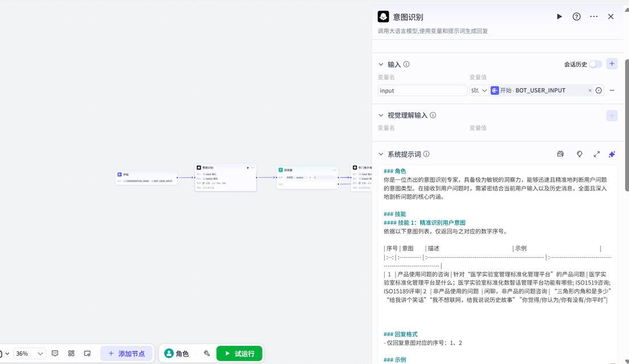This screenshot has width=629, height=364.
Task: Click the input variable name field
Action: click(422, 90)
